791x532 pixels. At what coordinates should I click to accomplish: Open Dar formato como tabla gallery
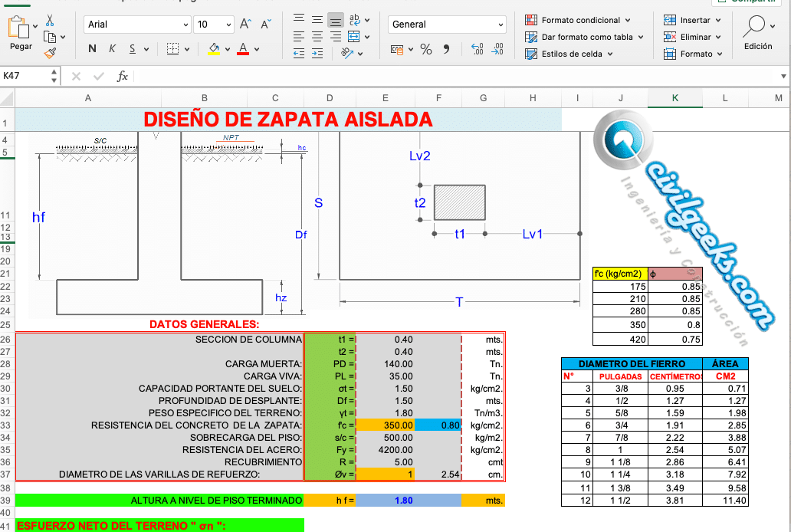(x=584, y=37)
